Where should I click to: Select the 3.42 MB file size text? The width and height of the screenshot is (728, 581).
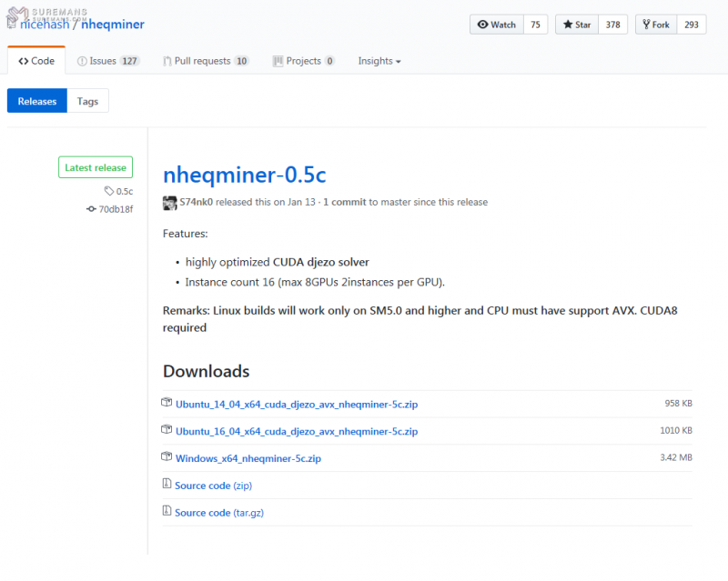tap(676, 457)
